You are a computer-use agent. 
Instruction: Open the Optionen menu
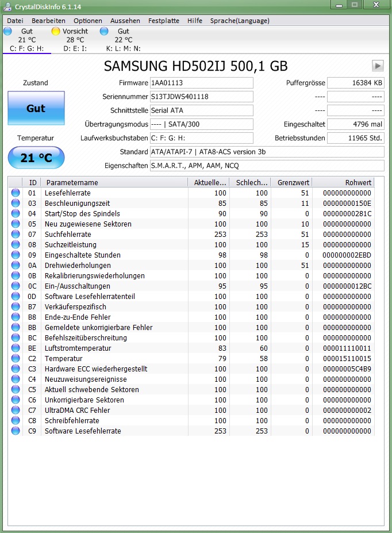point(87,21)
